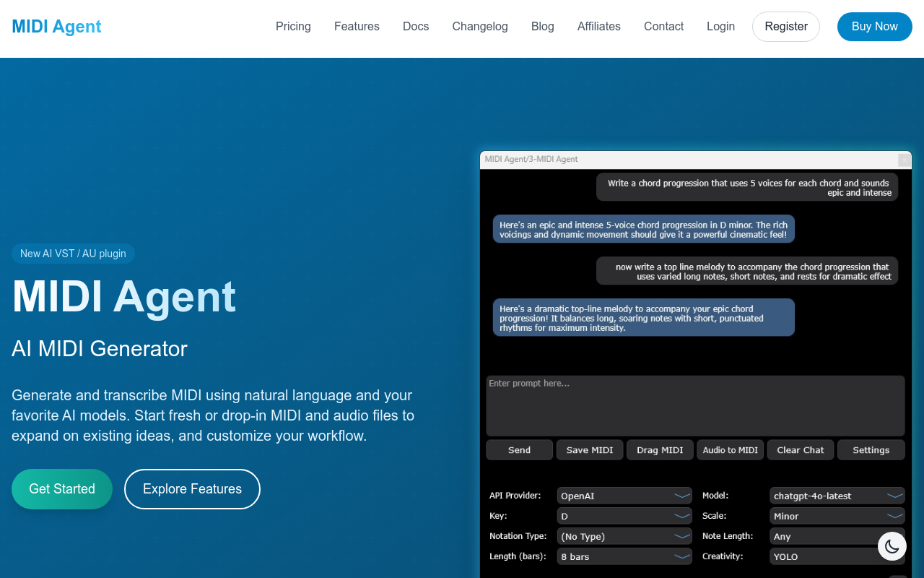Click the Register button
The image size is (924, 578).
(786, 27)
